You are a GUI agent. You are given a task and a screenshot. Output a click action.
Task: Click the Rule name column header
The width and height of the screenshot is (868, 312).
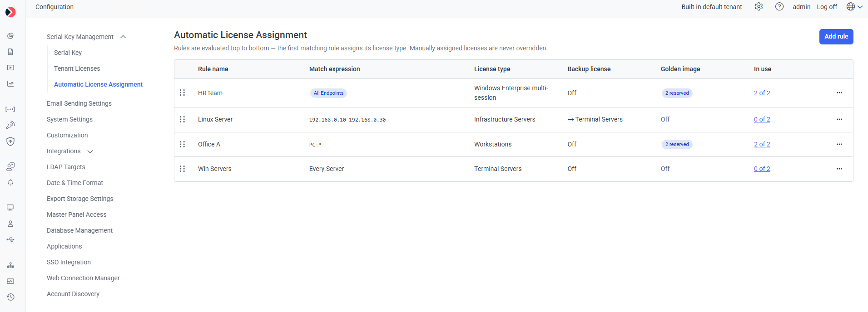[x=213, y=69]
